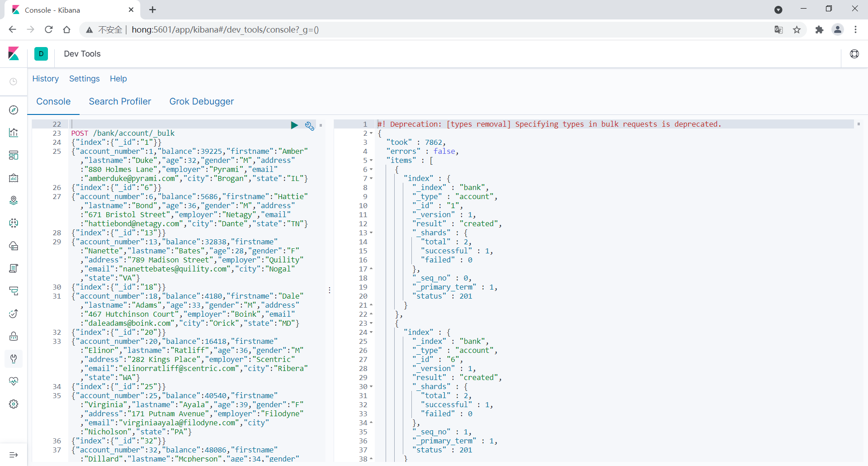Click the Kibana logo home icon
868x466 pixels.
tap(14, 54)
